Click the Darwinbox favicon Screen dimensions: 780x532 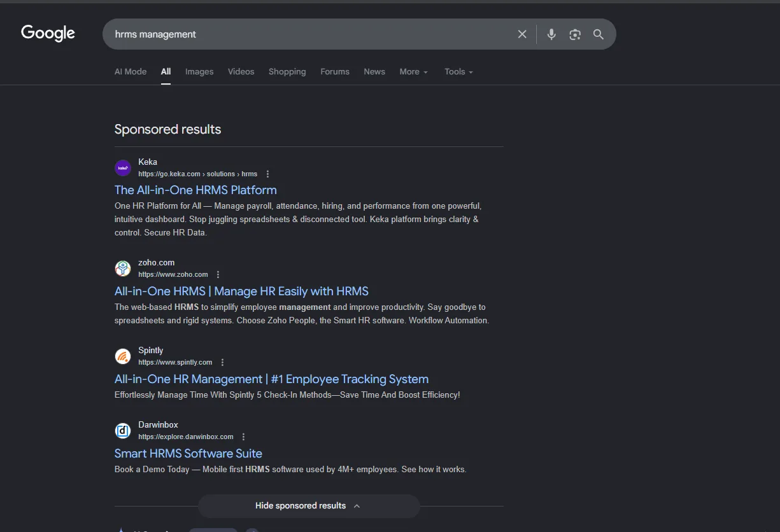pyautogui.click(x=123, y=431)
